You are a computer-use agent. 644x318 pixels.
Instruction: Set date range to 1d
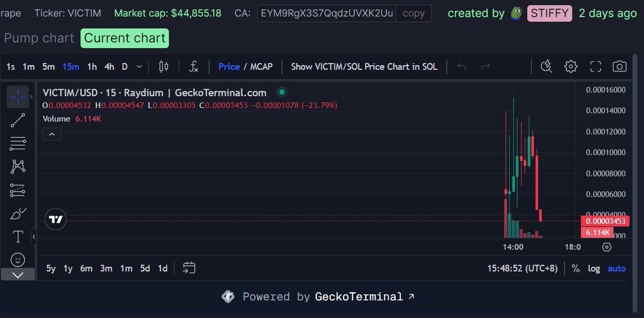[163, 268]
